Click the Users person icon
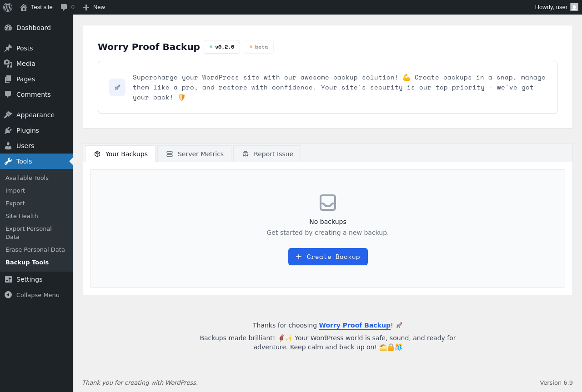 [x=8, y=146]
